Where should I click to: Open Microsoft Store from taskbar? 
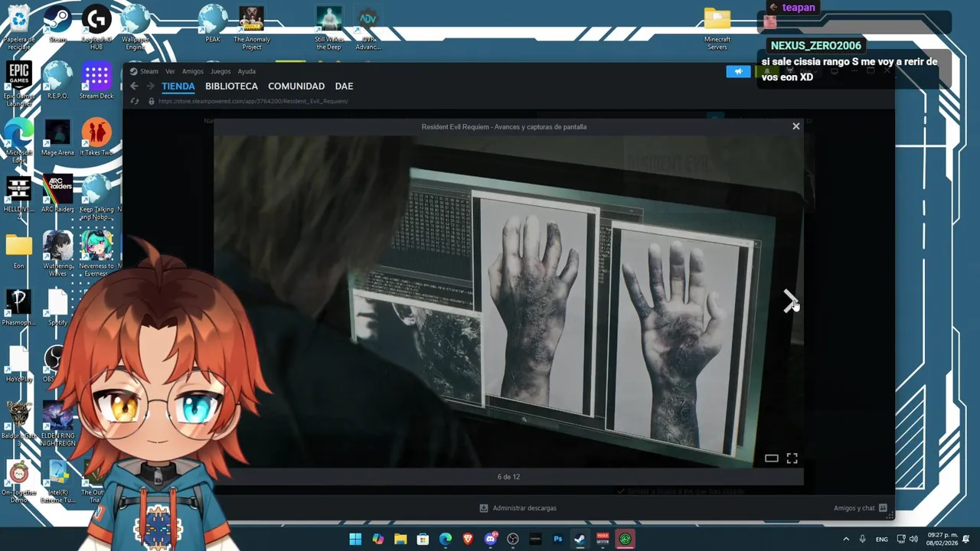423,539
